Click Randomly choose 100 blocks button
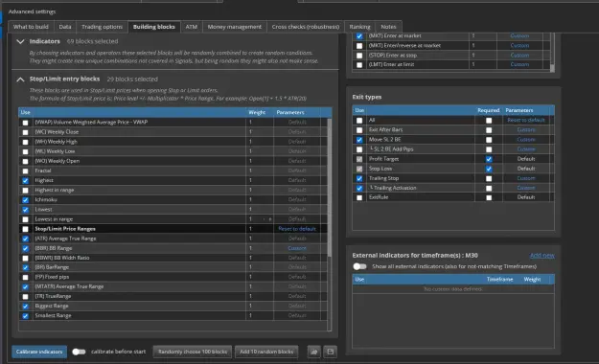The height and width of the screenshot is (364, 599). [x=193, y=352]
